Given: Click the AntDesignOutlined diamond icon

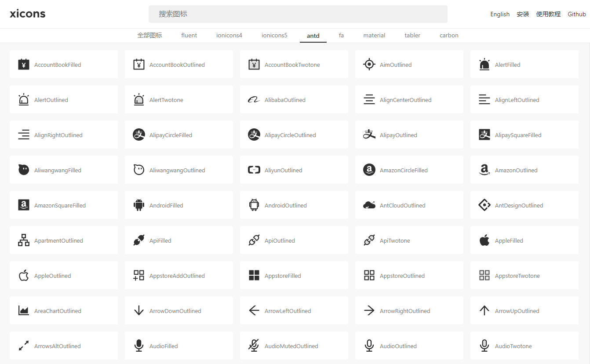Looking at the screenshot, I should pos(484,205).
